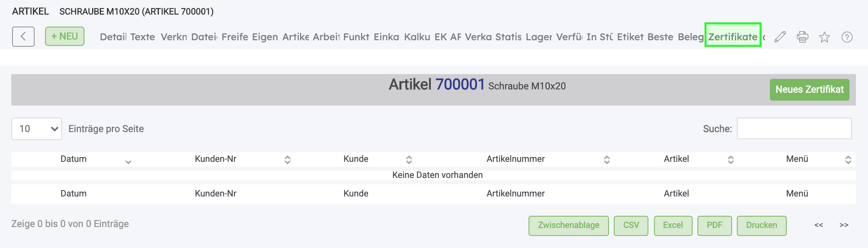The width and height of the screenshot is (868, 248).
Task: Click the Neues Zertifikat button
Action: coord(809,89)
